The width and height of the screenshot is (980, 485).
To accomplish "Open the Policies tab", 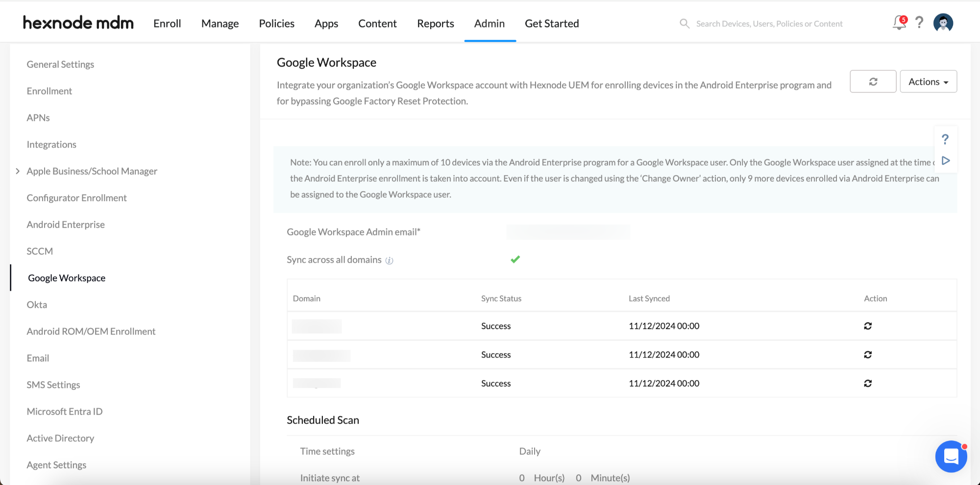I will pos(276,24).
